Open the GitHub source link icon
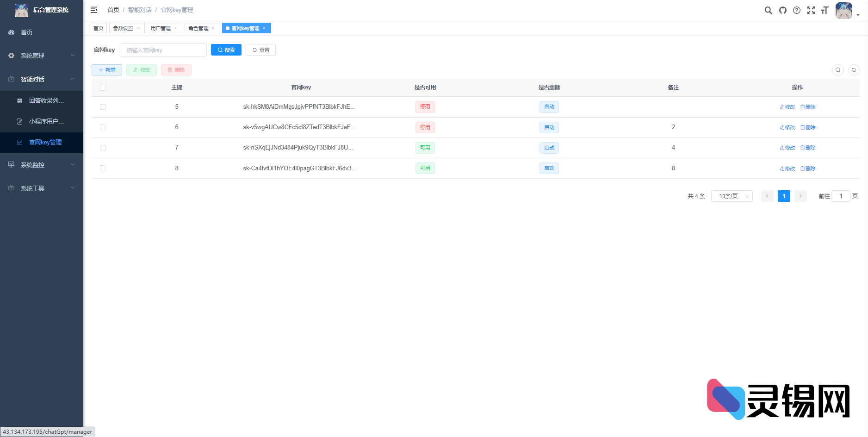 tap(782, 10)
